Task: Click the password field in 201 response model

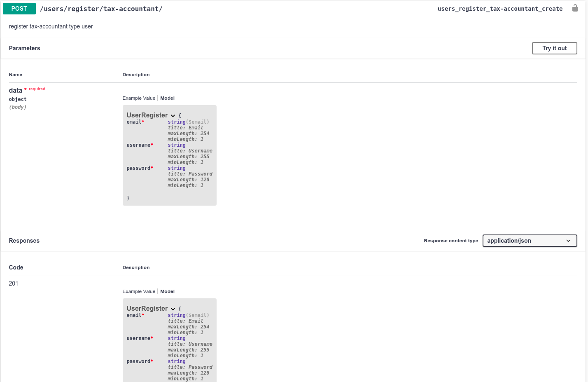Action: (140, 361)
